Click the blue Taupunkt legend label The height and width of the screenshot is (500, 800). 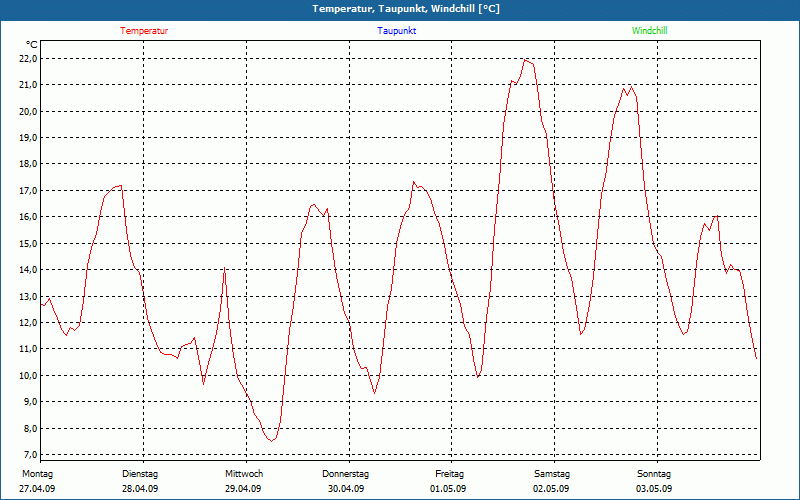point(396,31)
